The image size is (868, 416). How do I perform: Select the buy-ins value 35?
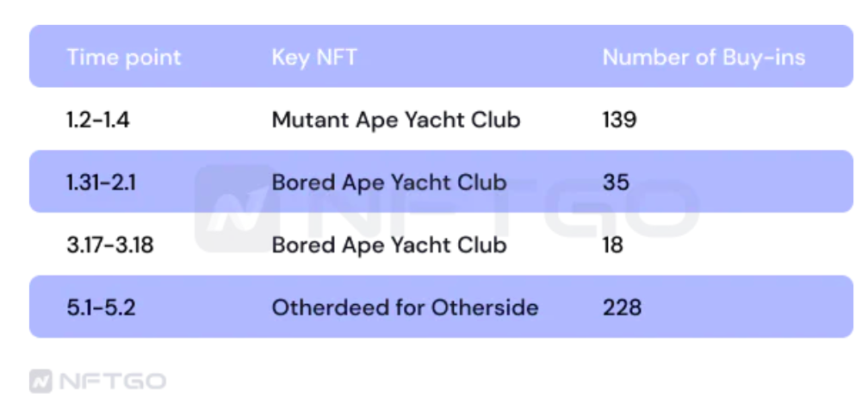[616, 183]
